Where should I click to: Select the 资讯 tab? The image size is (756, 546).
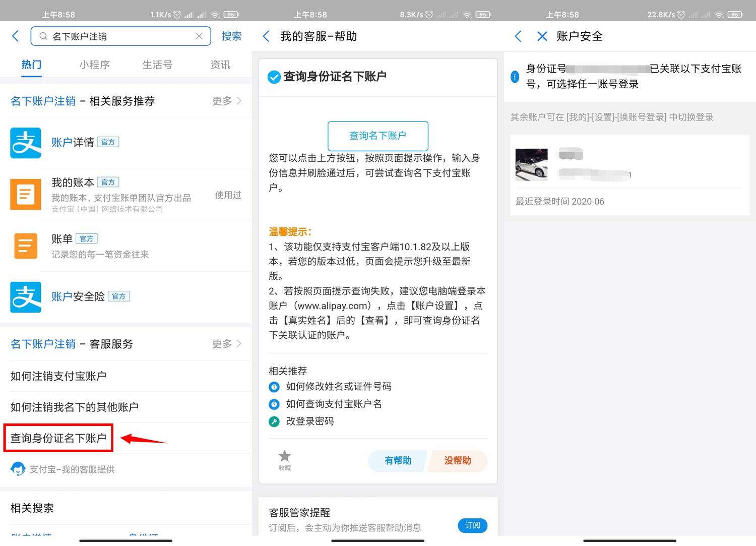click(220, 65)
